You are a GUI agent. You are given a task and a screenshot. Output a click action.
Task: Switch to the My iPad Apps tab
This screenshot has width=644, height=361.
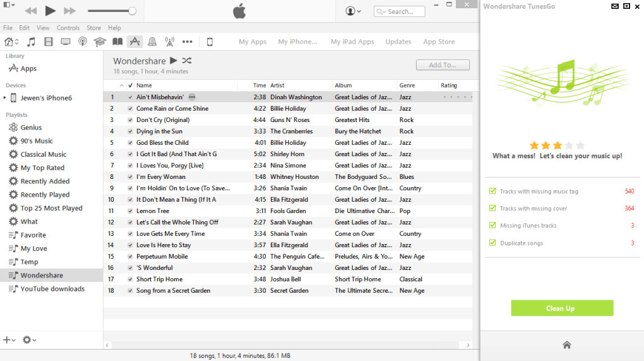coord(352,42)
